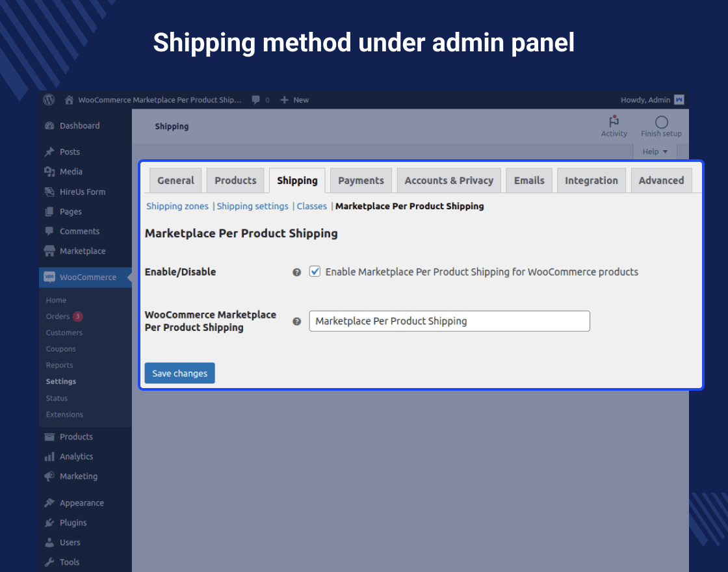Open the Activity flag icon

(614, 121)
